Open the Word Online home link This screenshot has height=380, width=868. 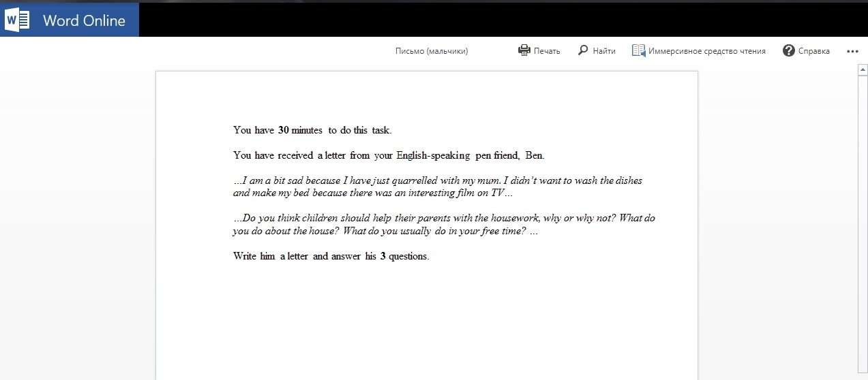84,20
